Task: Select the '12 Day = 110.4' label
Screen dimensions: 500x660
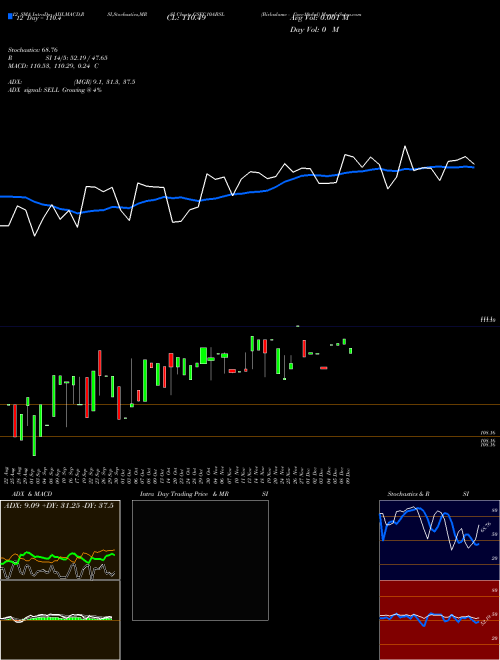Action: pyautogui.click(x=38, y=18)
